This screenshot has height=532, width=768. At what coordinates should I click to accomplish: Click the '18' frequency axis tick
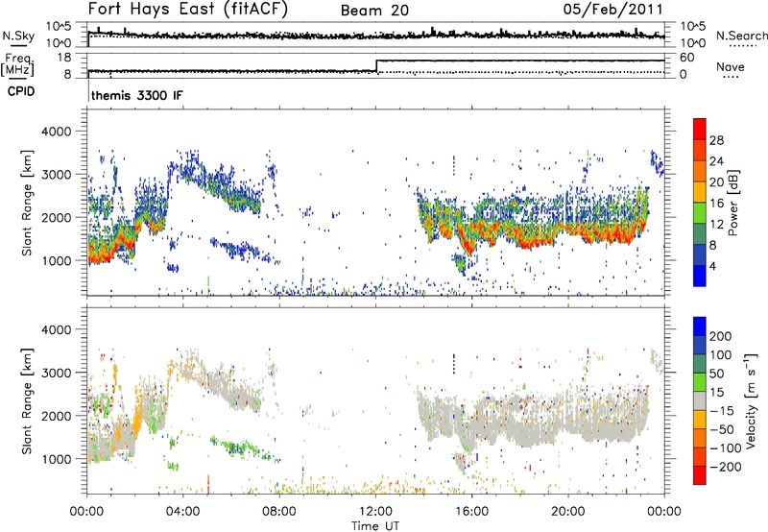[64, 58]
